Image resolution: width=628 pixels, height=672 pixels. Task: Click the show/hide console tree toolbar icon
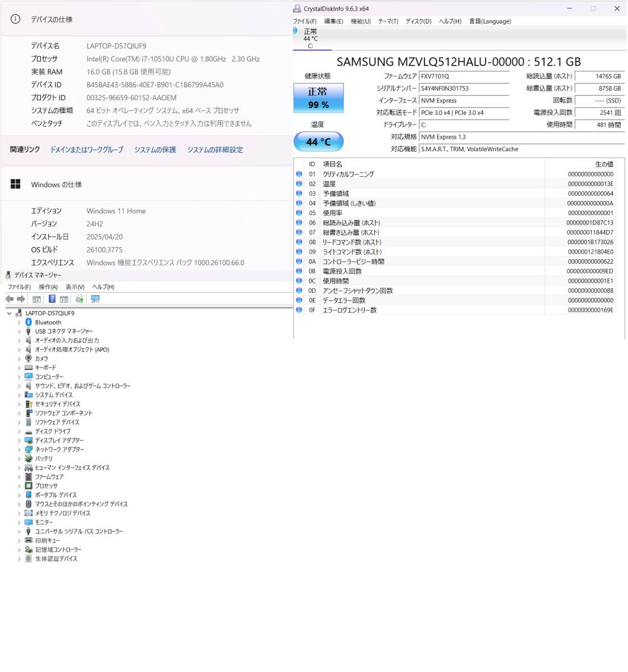point(36,299)
